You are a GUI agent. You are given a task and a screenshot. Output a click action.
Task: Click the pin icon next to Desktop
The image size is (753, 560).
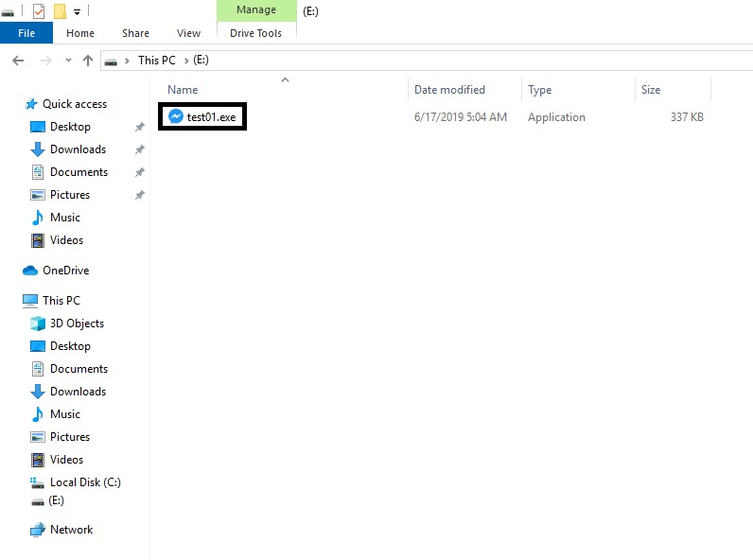pyautogui.click(x=139, y=127)
